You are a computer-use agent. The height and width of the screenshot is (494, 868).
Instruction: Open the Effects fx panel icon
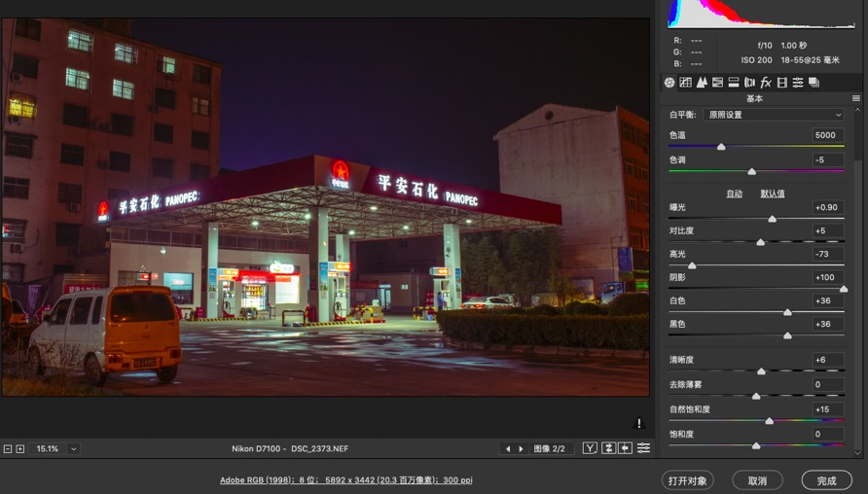click(766, 83)
